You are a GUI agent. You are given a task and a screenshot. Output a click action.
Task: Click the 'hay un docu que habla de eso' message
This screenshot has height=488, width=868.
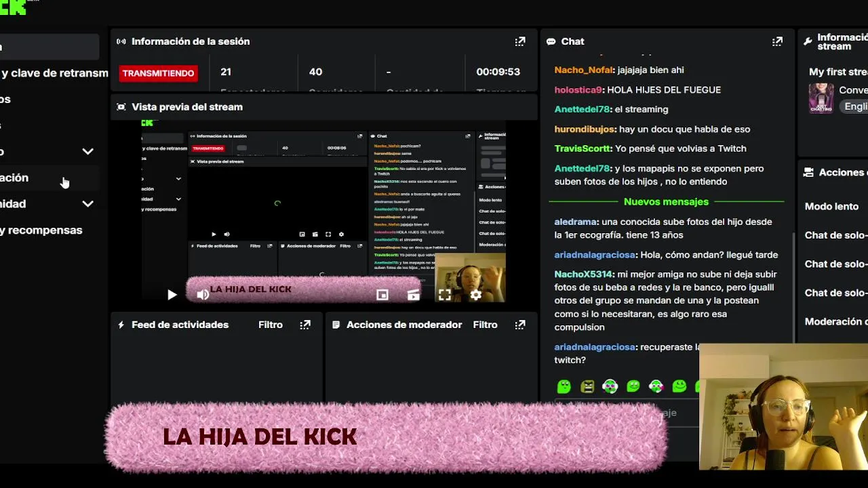tap(684, 129)
